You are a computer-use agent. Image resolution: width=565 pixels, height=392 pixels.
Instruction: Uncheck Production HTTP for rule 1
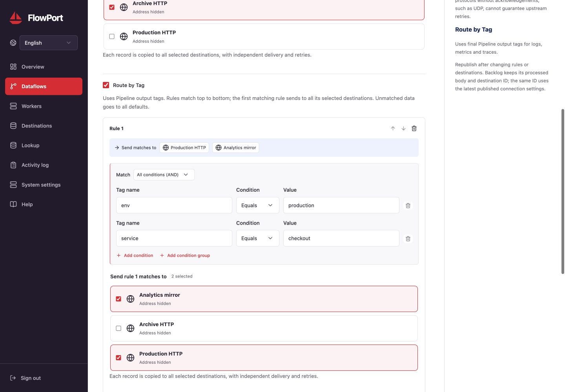[x=118, y=358]
